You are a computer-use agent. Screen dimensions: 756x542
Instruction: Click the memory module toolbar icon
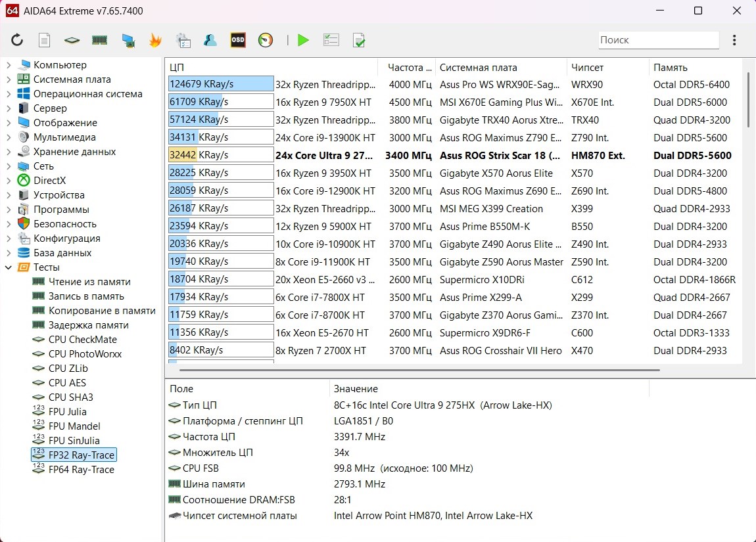point(99,40)
